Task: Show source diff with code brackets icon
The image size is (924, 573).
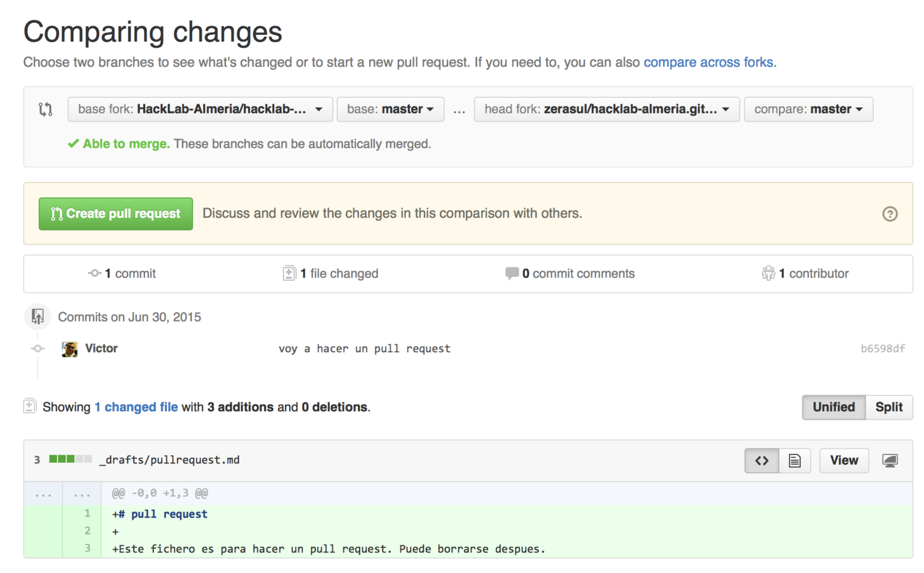Action: [x=762, y=460]
